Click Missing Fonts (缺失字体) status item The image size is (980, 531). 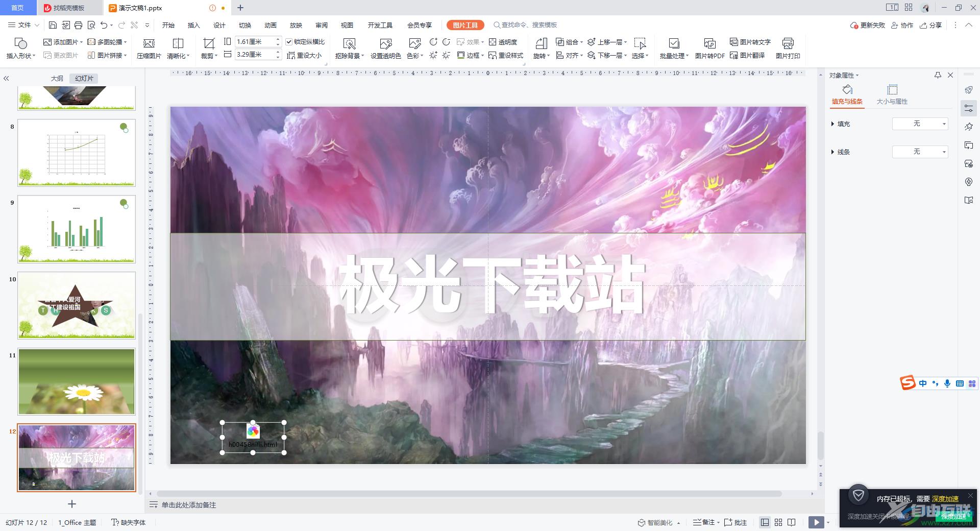coord(129,522)
